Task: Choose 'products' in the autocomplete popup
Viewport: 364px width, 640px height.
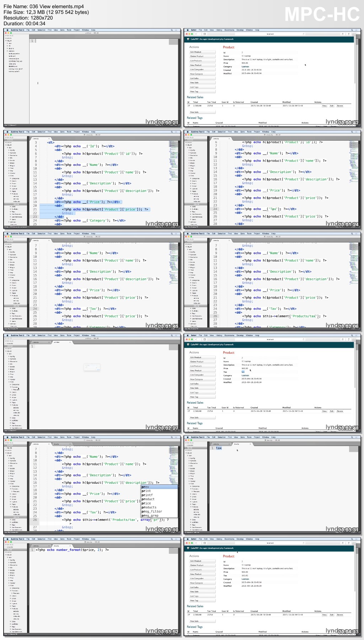Action: point(159,507)
